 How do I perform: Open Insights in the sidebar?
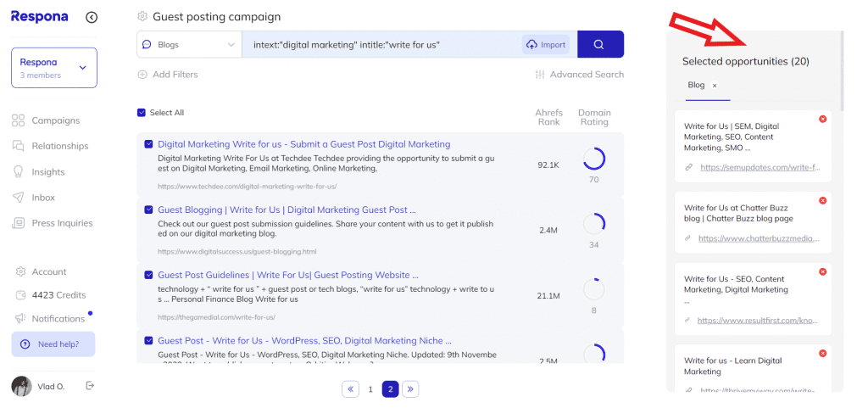click(x=38, y=172)
